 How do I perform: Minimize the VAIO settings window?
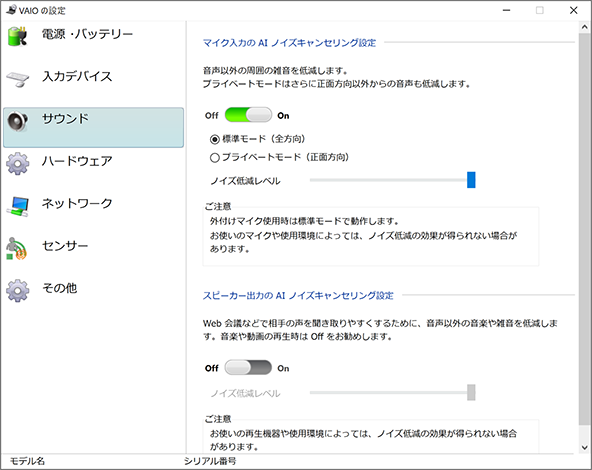[x=506, y=10]
